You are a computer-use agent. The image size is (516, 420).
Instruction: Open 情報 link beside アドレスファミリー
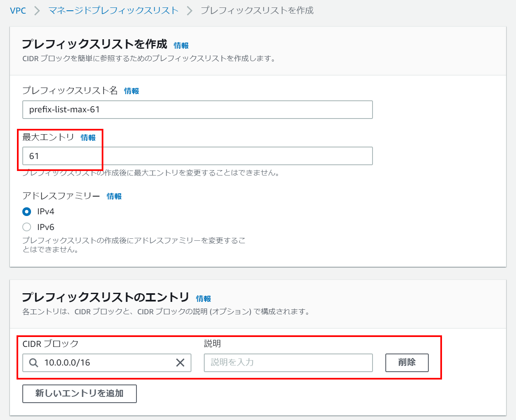tap(114, 196)
